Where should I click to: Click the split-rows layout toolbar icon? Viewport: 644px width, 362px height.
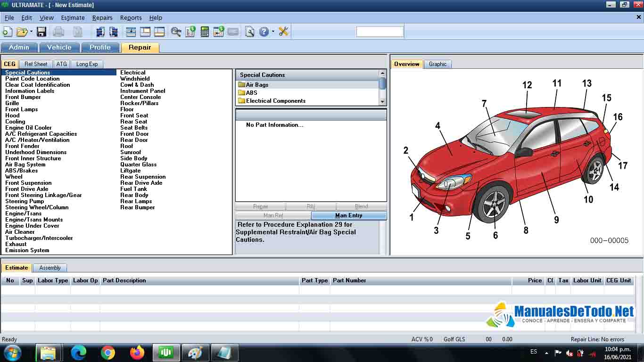(131, 32)
